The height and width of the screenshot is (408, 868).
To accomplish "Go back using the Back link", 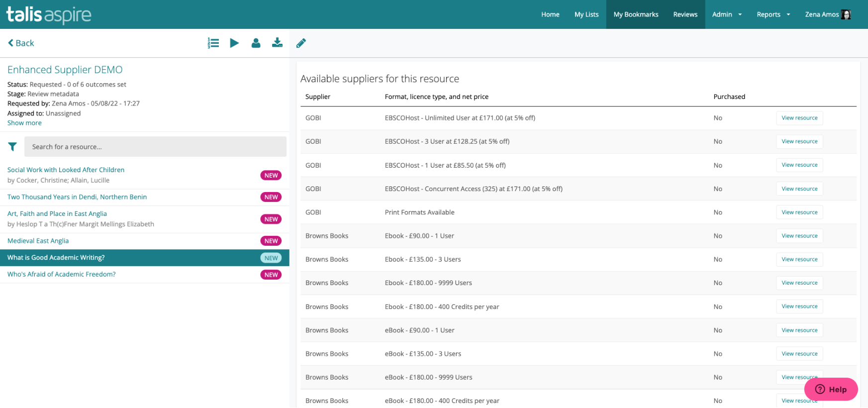I will pyautogui.click(x=21, y=43).
